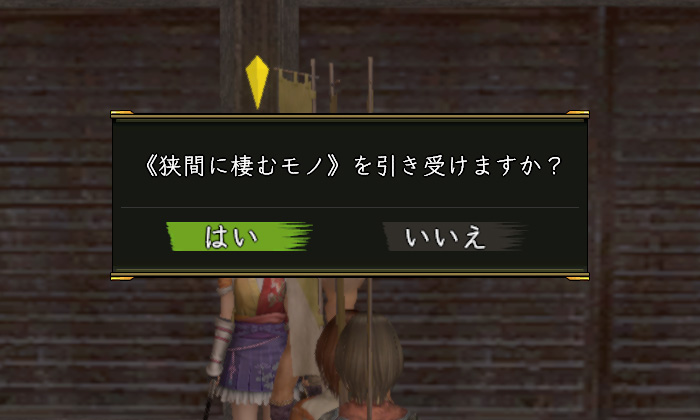Click the thin divider line above the choices
Screen dimensions: 700x420
pos(350,208)
